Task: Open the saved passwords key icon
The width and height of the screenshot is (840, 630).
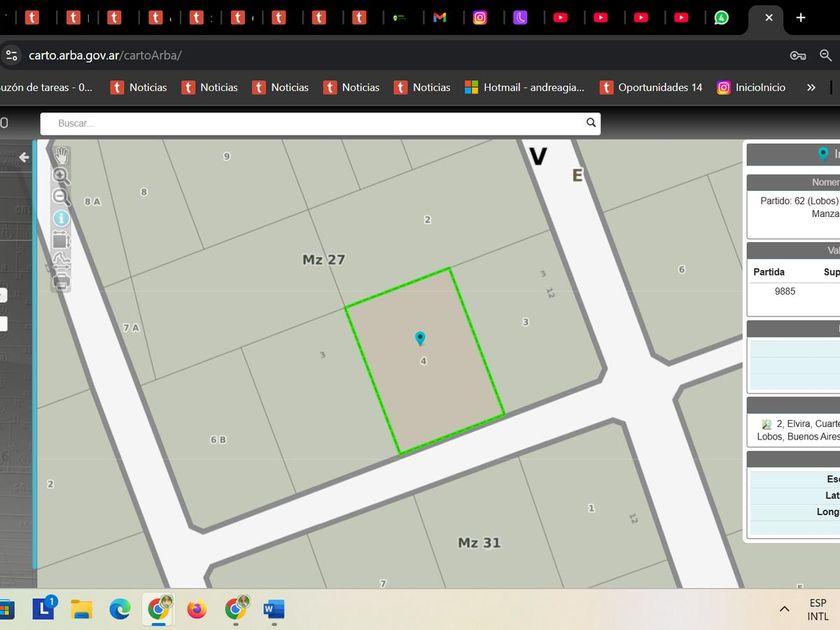Action: pyautogui.click(x=797, y=55)
